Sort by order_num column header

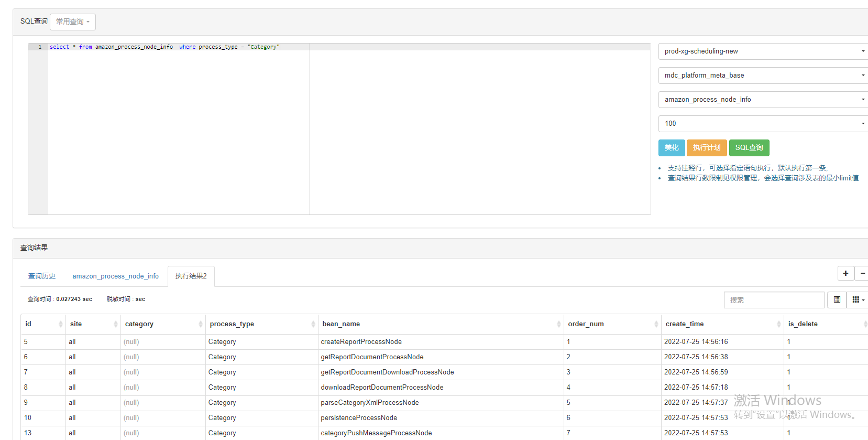(656, 324)
